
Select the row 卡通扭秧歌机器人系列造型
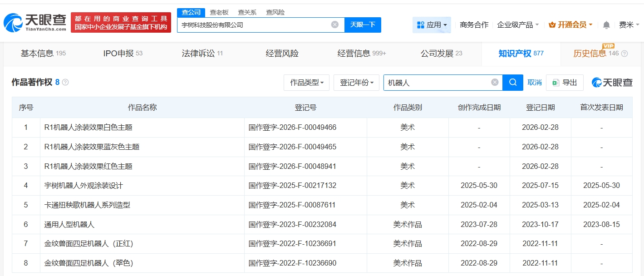pyautogui.click(x=322, y=205)
